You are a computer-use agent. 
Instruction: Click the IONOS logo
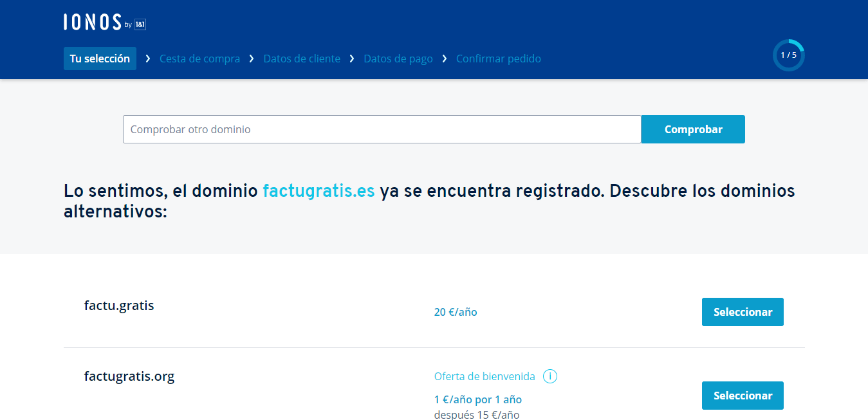click(93, 22)
